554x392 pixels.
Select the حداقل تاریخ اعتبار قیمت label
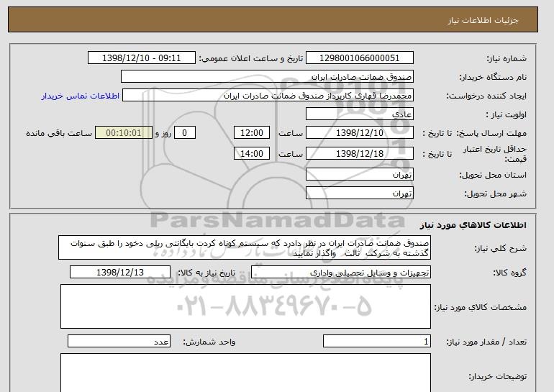click(495, 154)
